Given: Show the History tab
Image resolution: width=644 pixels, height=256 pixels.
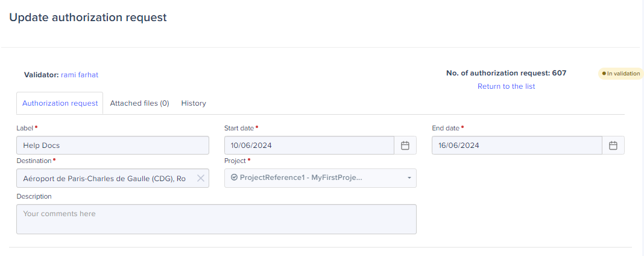Looking at the screenshot, I should coord(194,103).
